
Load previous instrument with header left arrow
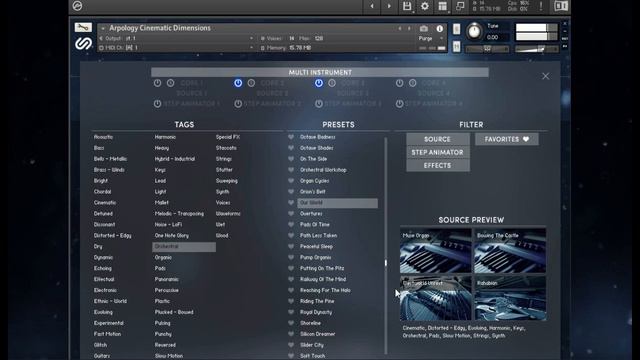[x=400, y=29]
